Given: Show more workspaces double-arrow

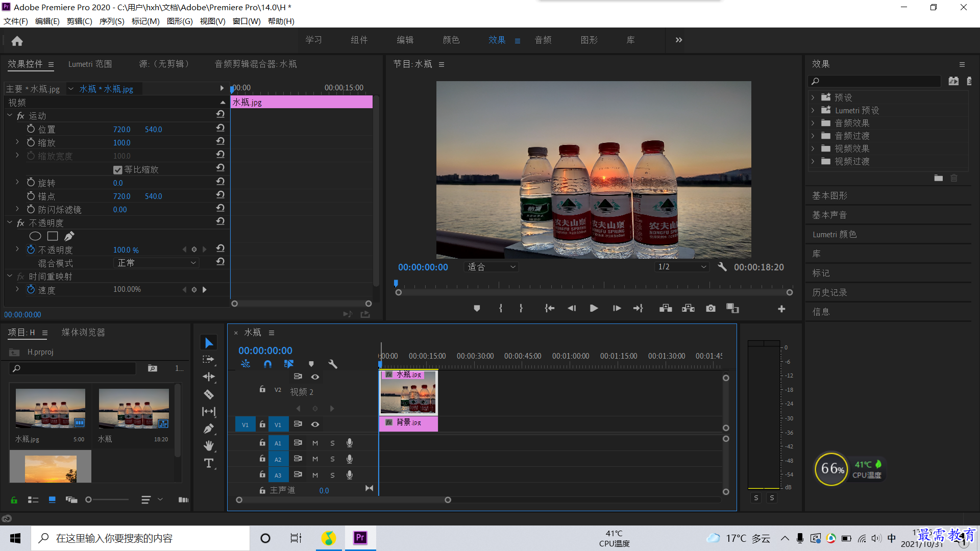Looking at the screenshot, I should (x=679, y=40).
